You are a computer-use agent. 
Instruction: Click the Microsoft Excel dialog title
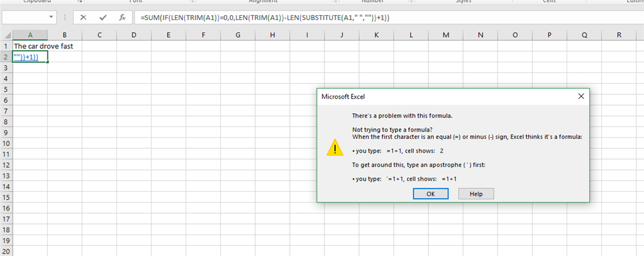tap(343, 97)
